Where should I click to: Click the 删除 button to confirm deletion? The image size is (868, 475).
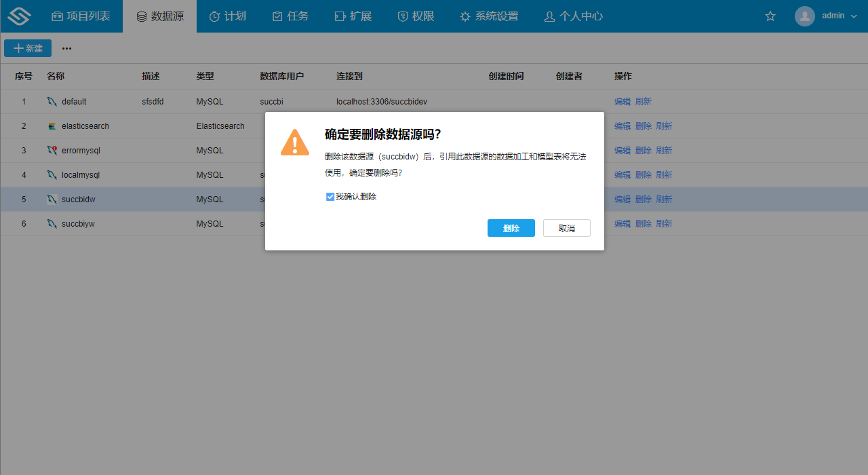pyautogui.click(x=511, y=228)
